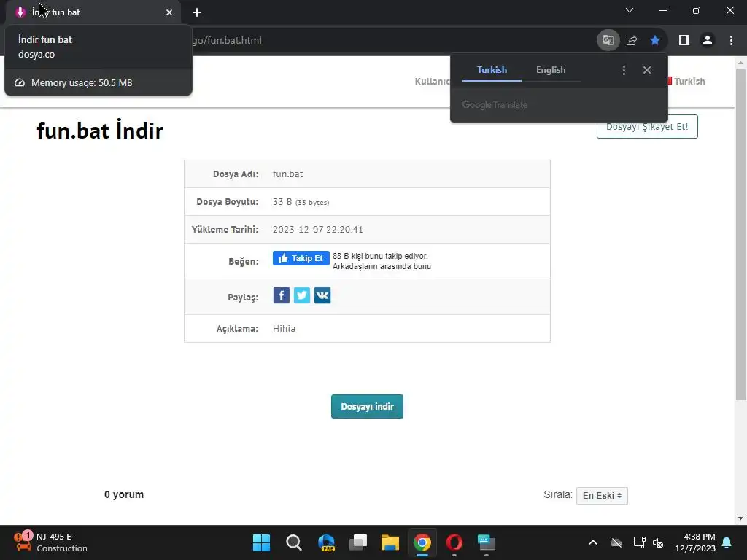Click the Takip Et like button

pyautogui.click(x=301, y=258)
